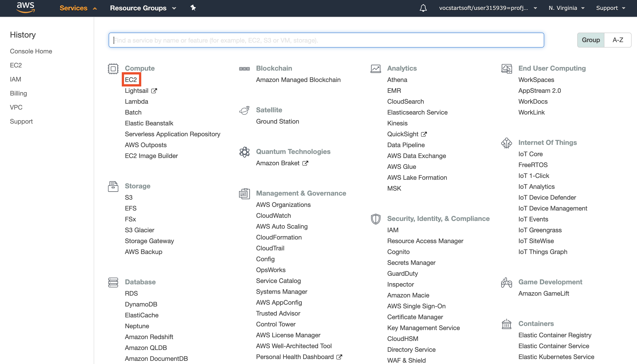Image resolution: width=637 pixels, height=364 pixels.
Task: Click the Game Development controller icon
Action: 507,283
